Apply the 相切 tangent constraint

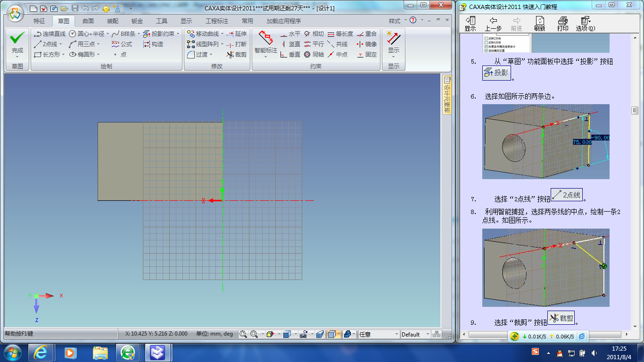pos(314,34)
